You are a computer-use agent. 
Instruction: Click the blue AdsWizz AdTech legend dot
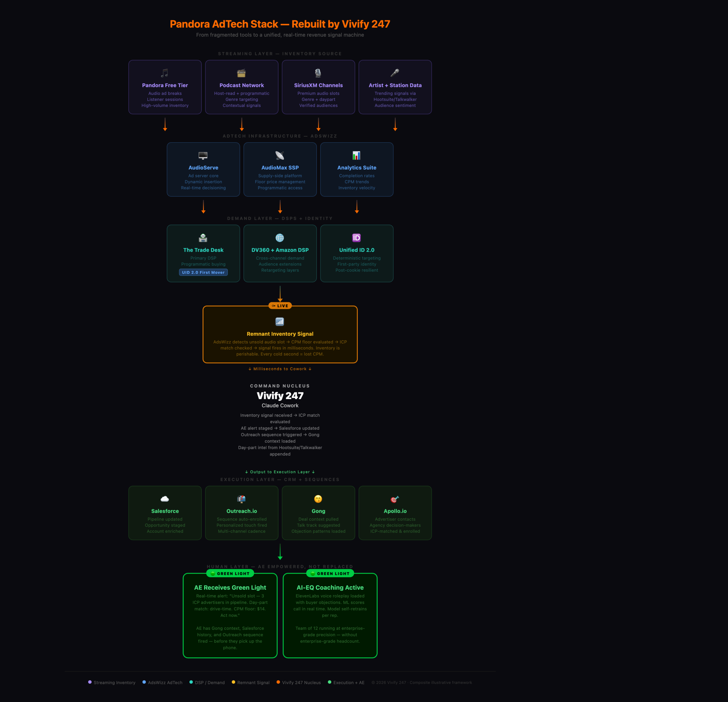[x=144, y=682]
